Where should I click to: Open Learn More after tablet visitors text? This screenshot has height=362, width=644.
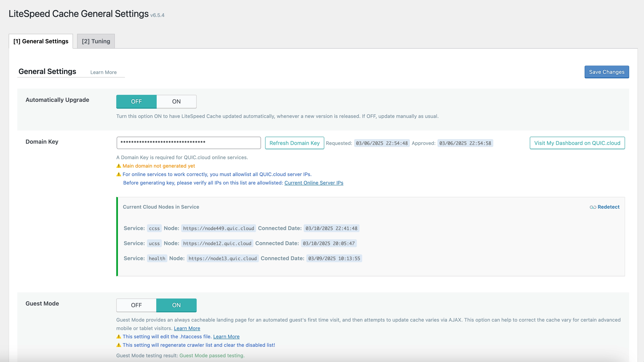pos(187,328)
